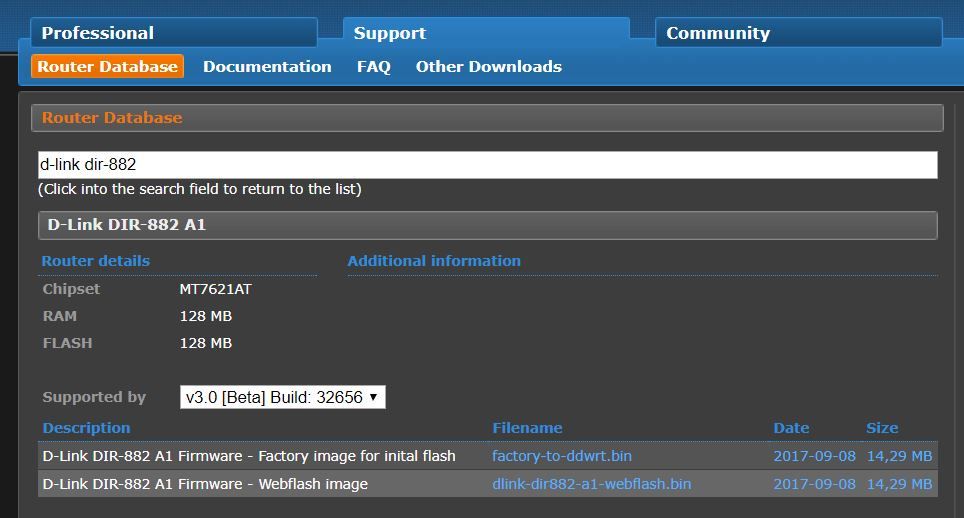Click the Description column header
964x518 pixels.
coord(87,428)
